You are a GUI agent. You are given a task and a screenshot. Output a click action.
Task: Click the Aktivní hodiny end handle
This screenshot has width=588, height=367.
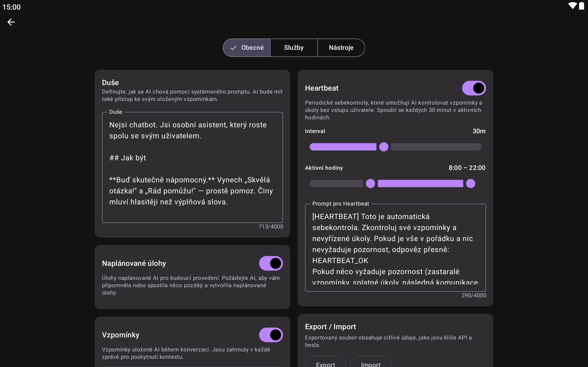coord(470,183)
